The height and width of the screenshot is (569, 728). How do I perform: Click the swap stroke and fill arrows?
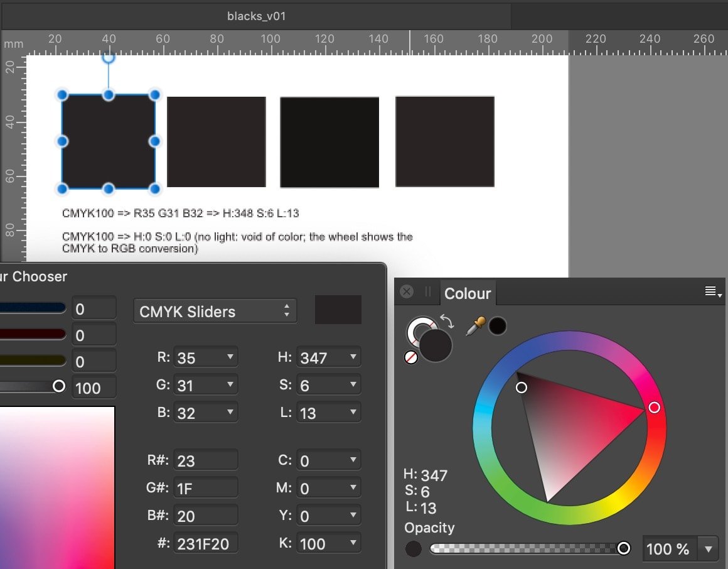coord(447,321)
